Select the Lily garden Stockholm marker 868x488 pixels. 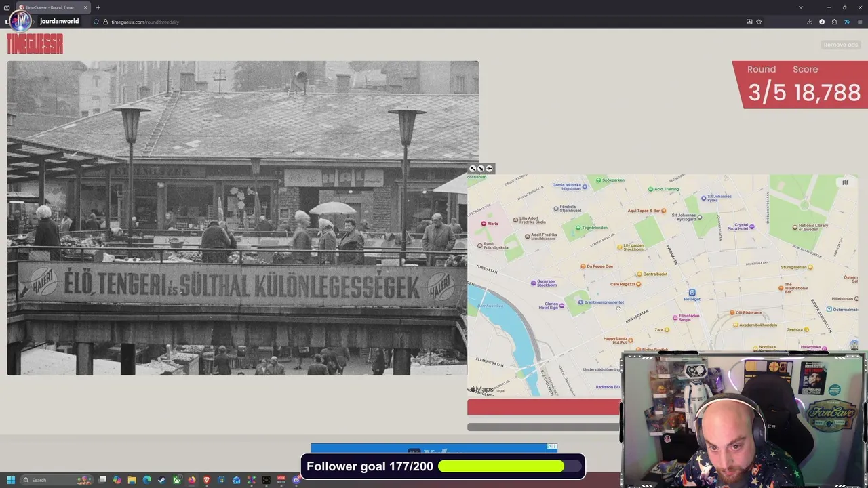tap(619, 247)
